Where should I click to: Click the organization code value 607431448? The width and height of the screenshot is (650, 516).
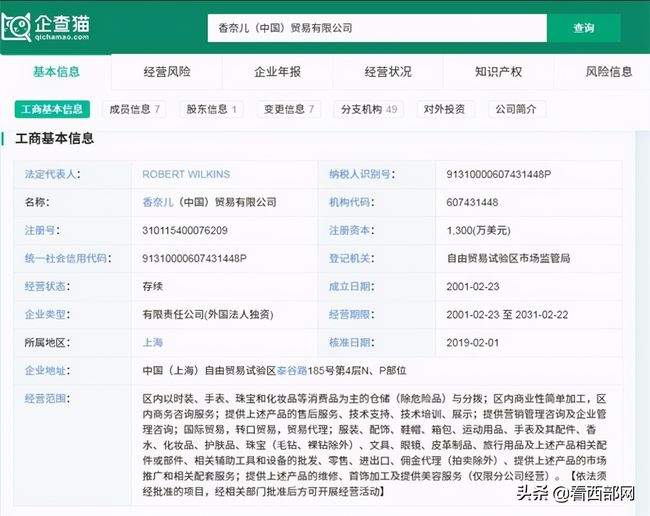click(472, 202)
